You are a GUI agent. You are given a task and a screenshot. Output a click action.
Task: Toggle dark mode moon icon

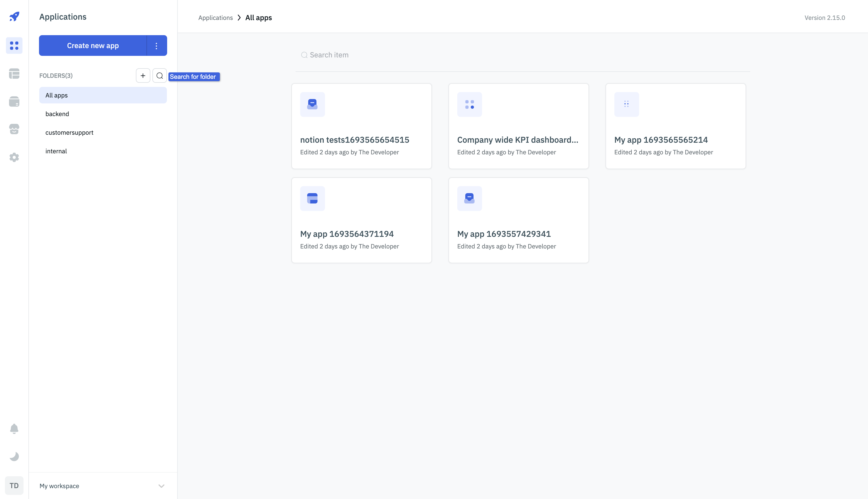[x=14, y=457]
